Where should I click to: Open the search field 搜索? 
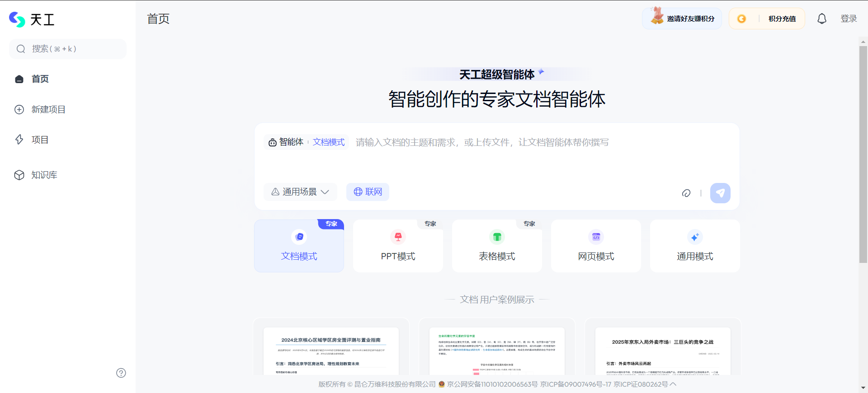coord(68,49)
